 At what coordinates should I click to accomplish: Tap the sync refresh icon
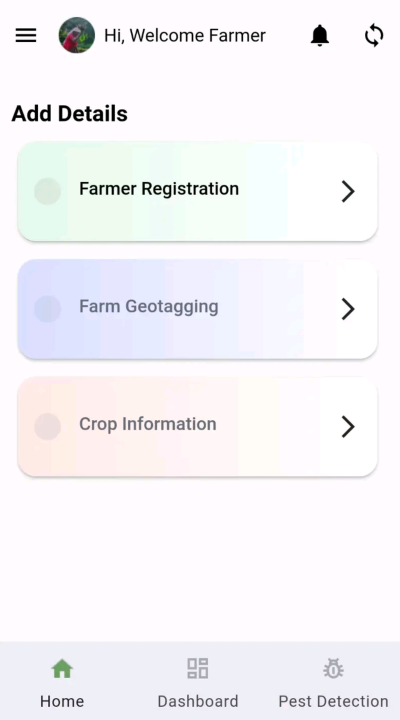point(374,35)
